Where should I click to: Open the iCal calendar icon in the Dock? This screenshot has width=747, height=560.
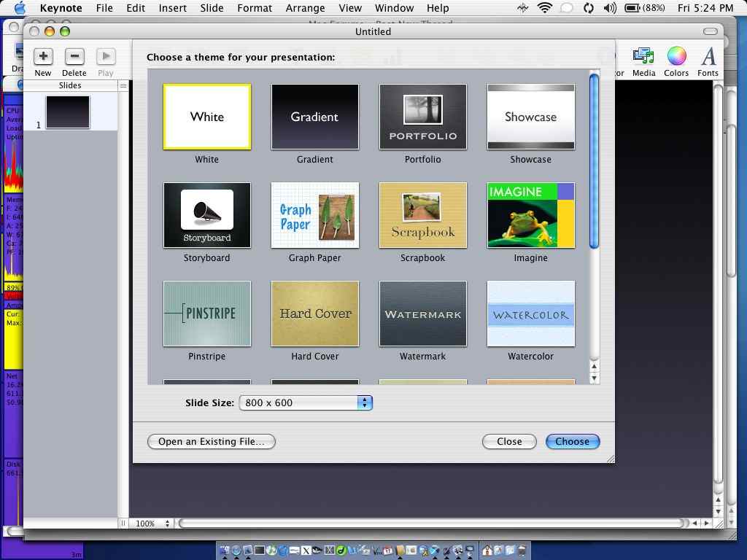388,551
